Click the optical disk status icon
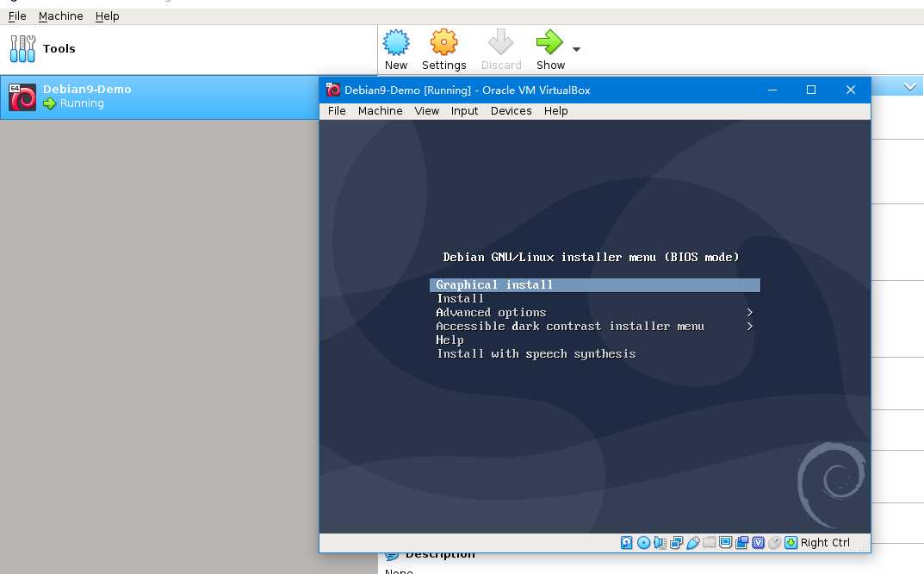The height and width of the screenshot is (574, 924). pyautogui.click(x=643, y=543)
